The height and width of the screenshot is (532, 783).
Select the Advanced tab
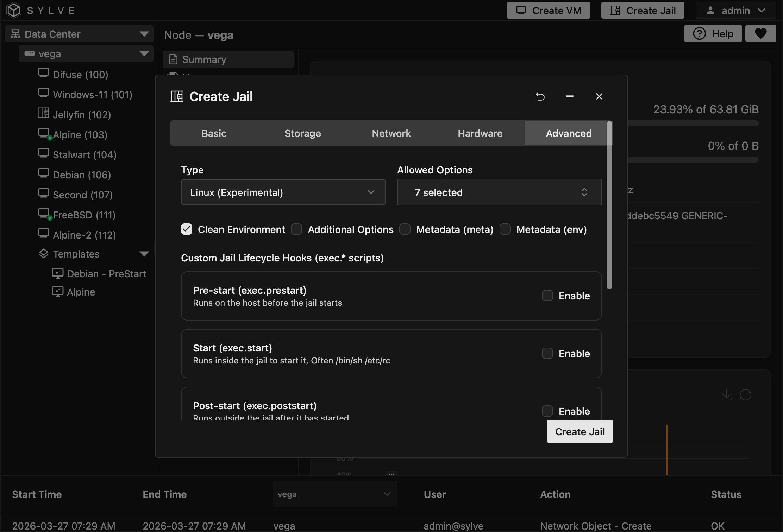tap(569, 133)
